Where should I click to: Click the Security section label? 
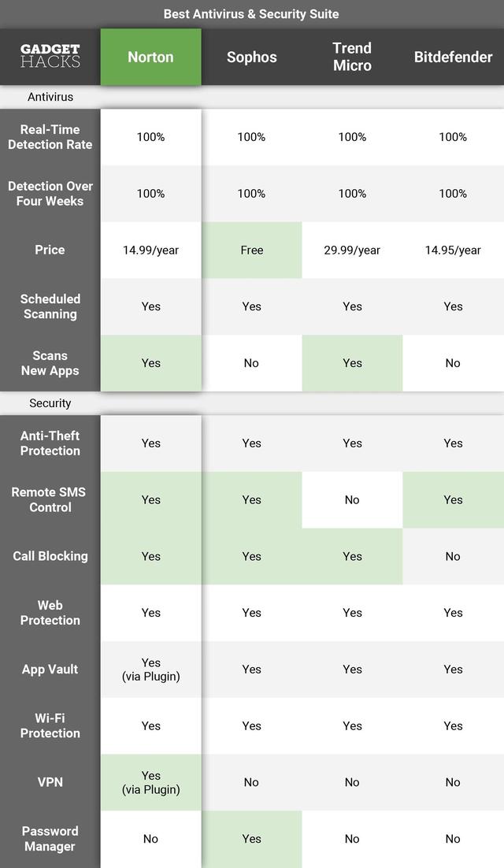coord(50,402)
